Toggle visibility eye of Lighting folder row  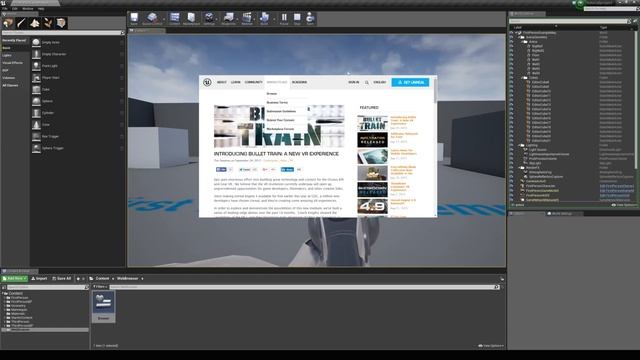tap(511, 145)
